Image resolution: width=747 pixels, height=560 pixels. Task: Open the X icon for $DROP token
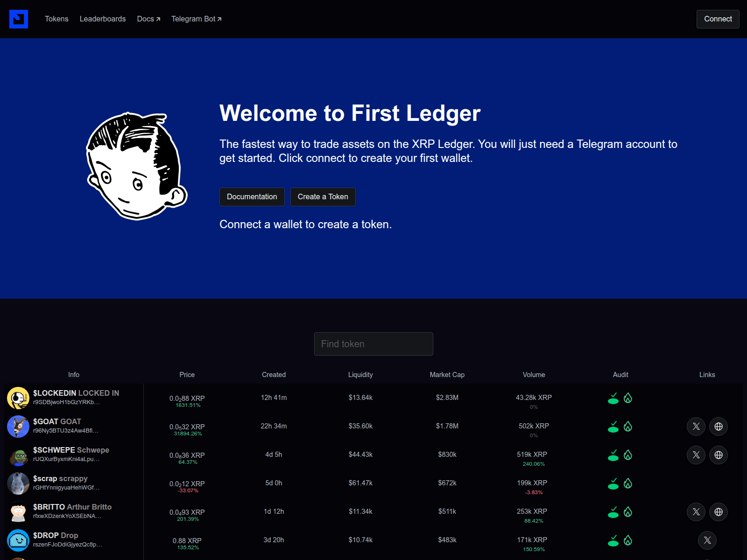[x=707, y=540]
